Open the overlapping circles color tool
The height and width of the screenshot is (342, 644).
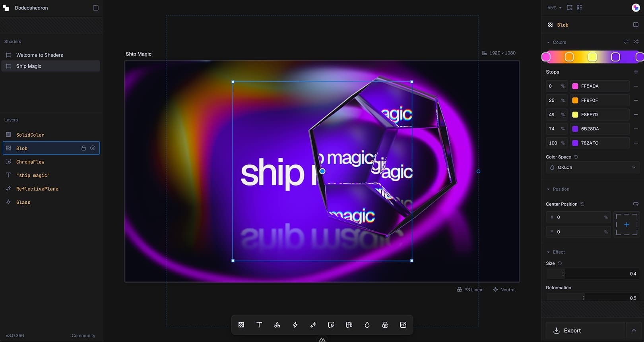click(385, 325)
